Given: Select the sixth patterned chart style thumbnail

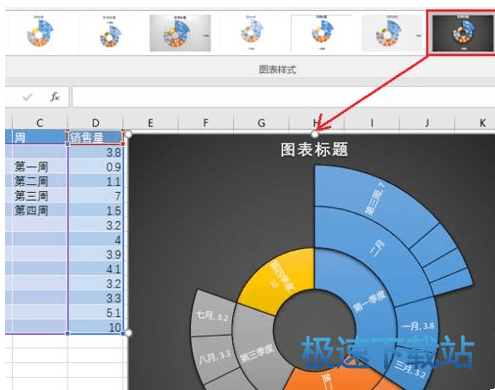Looking at the screenshot, I should tap(392, 33).
